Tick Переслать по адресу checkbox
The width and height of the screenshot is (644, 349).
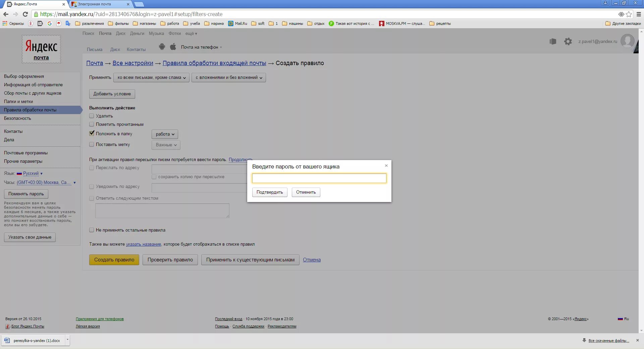tap(92, 168)
